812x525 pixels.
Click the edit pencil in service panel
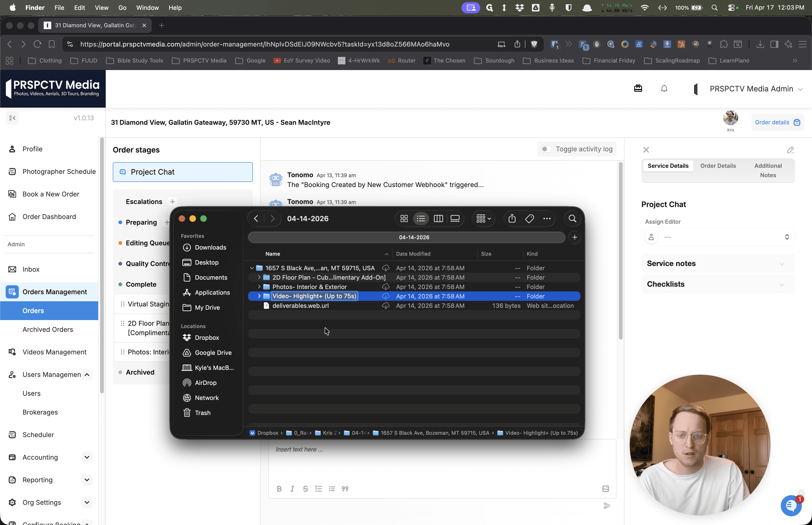point(790,150)
